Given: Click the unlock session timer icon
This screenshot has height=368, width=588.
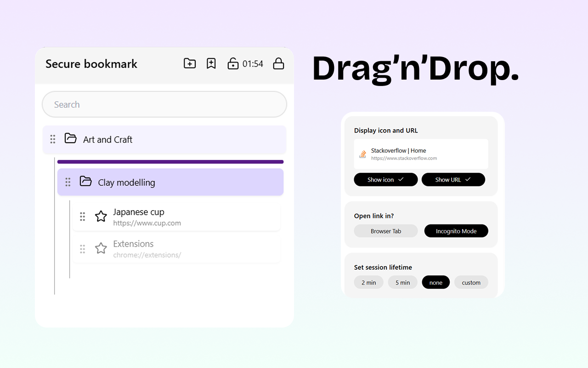Looking at the screenshot, I should pos(233,63).
